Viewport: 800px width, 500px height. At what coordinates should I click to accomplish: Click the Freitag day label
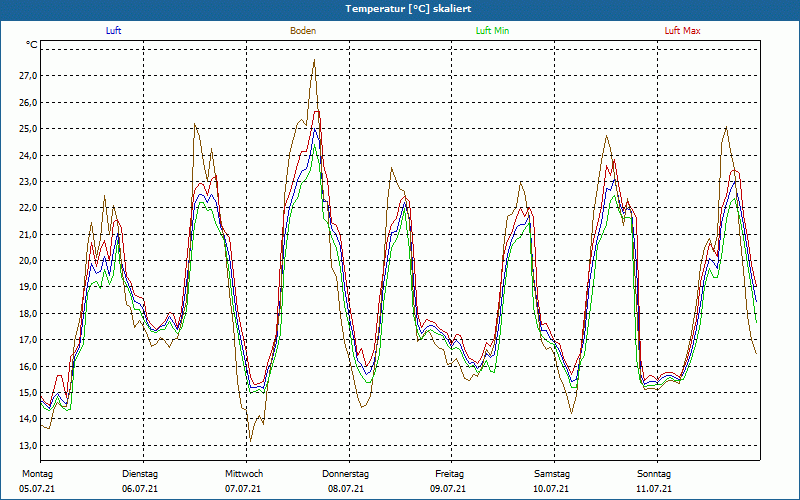click(449, 474)
